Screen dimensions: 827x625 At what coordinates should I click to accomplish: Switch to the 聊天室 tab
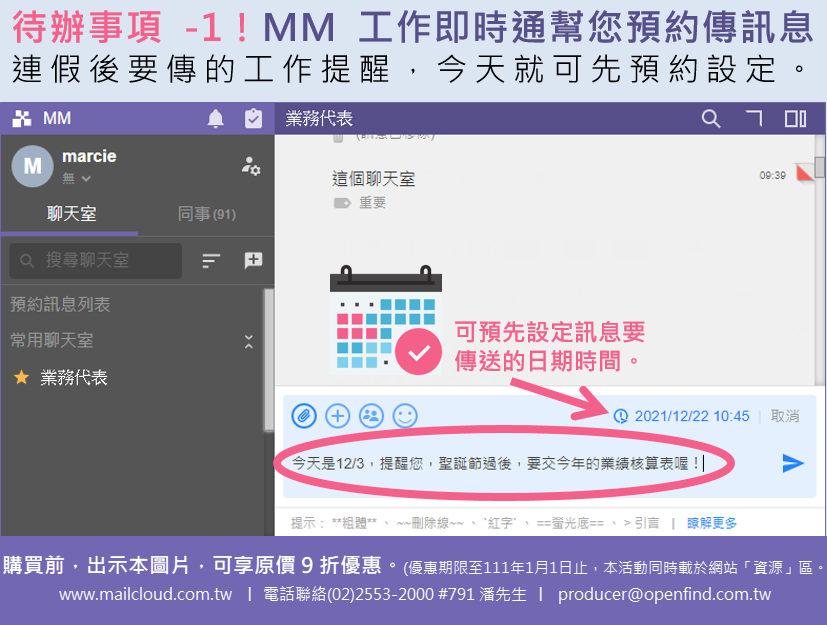71,214
